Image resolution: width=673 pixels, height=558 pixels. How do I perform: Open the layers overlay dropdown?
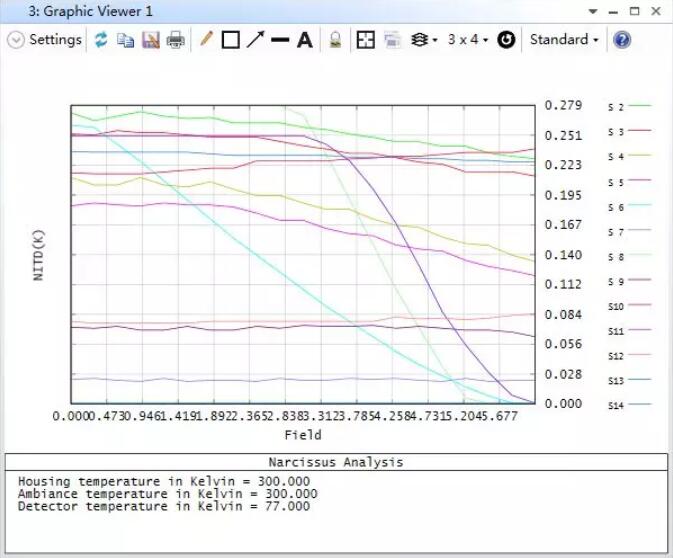coord(424,40)
